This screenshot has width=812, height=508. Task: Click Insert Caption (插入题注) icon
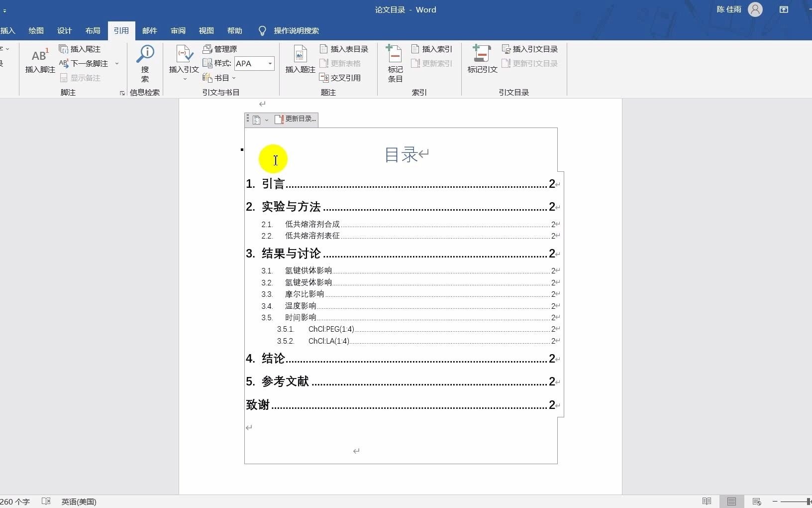pyautogui.click(x=301, y=54)
